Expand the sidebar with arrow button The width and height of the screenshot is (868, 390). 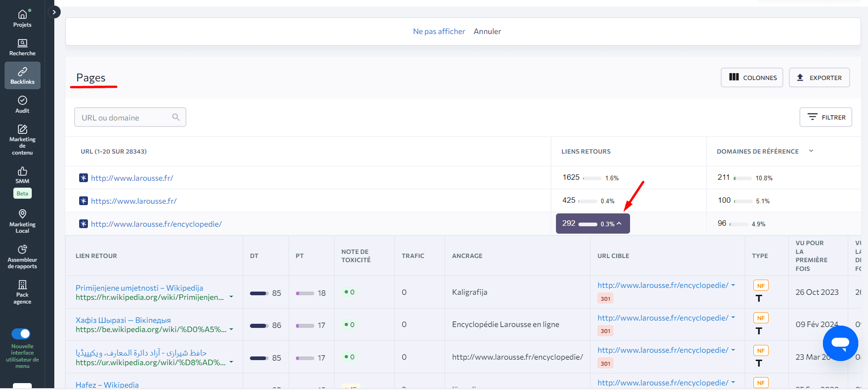click(54, 12)
